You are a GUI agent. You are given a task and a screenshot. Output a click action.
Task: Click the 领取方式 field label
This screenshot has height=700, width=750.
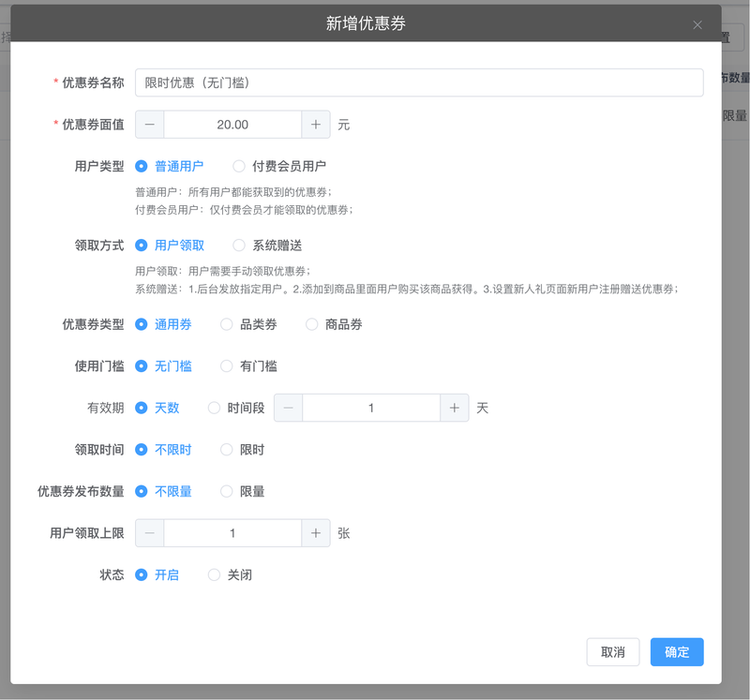(99, 246)
